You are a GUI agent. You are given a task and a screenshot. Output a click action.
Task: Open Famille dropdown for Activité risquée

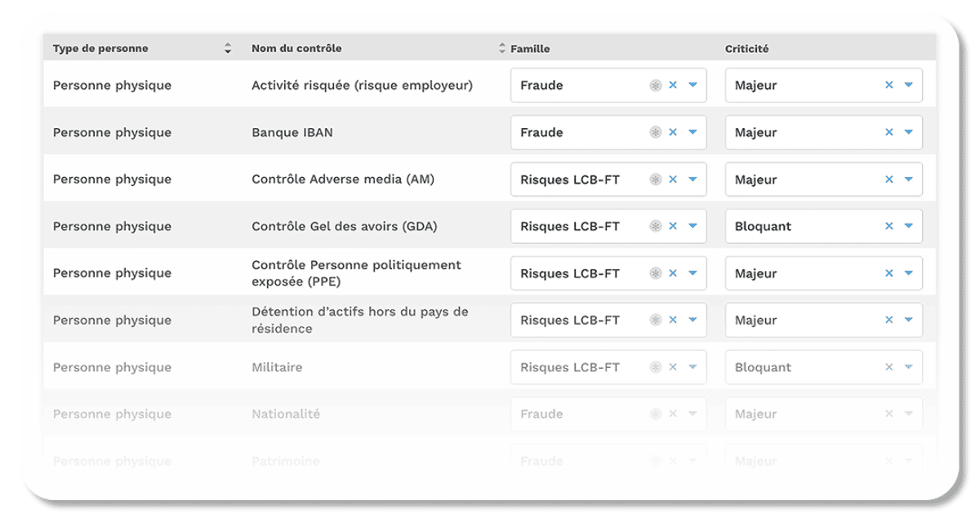[693, 86]
